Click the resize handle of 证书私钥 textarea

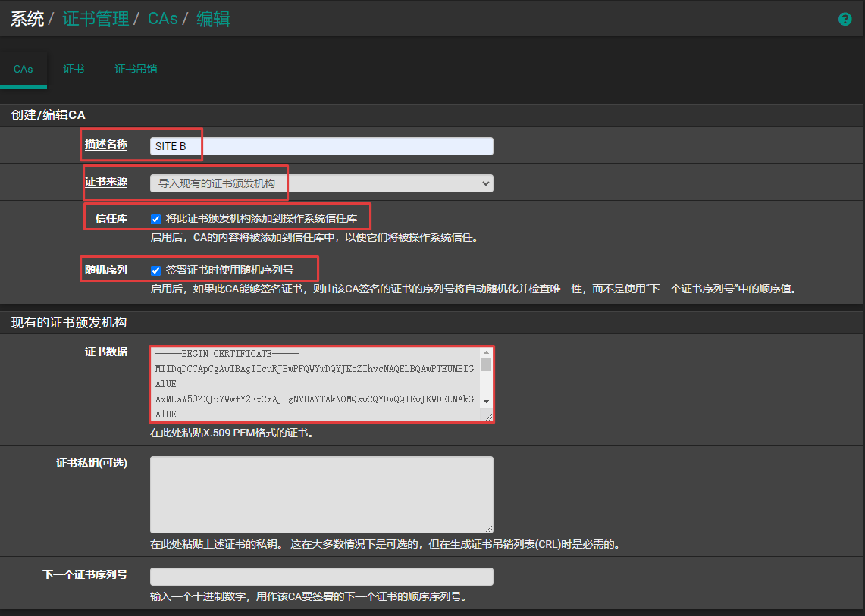(x=489, y=529)
